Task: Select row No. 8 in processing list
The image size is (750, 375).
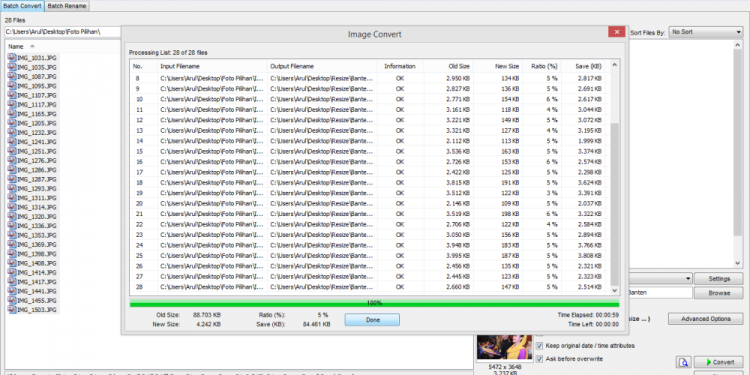Action: pos(370,78)
